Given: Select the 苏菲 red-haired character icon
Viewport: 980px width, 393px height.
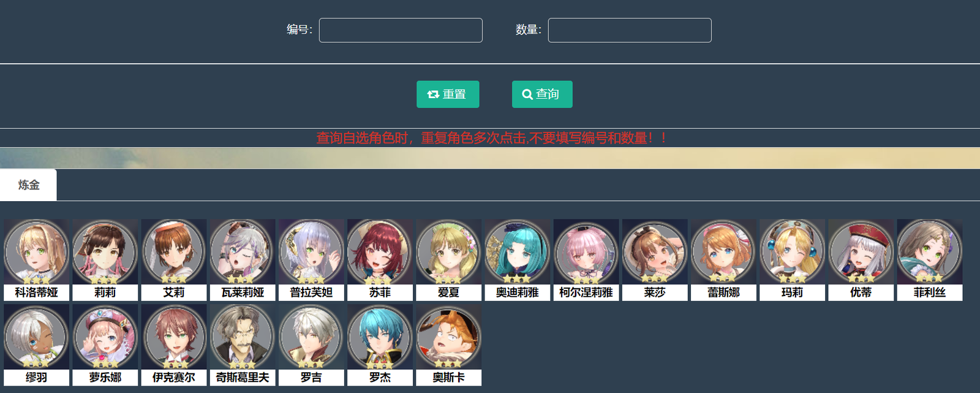Looking at the screenshot, I should pyautogui.click(x=380, y=260).
